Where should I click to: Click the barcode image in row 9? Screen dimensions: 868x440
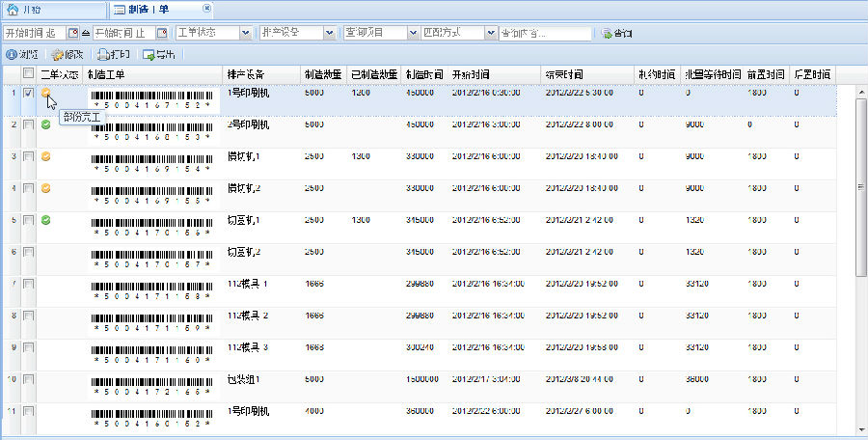pos(152,355)
